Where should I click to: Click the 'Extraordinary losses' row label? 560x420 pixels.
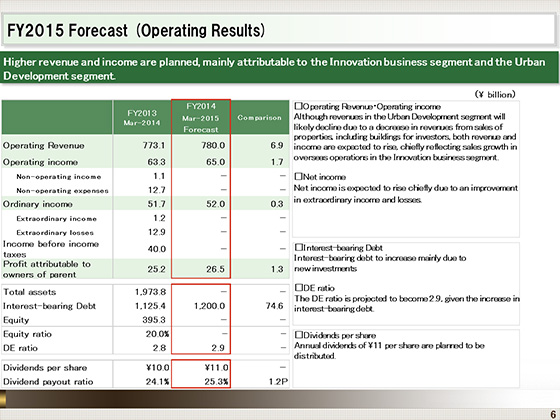tap(55, 232)
